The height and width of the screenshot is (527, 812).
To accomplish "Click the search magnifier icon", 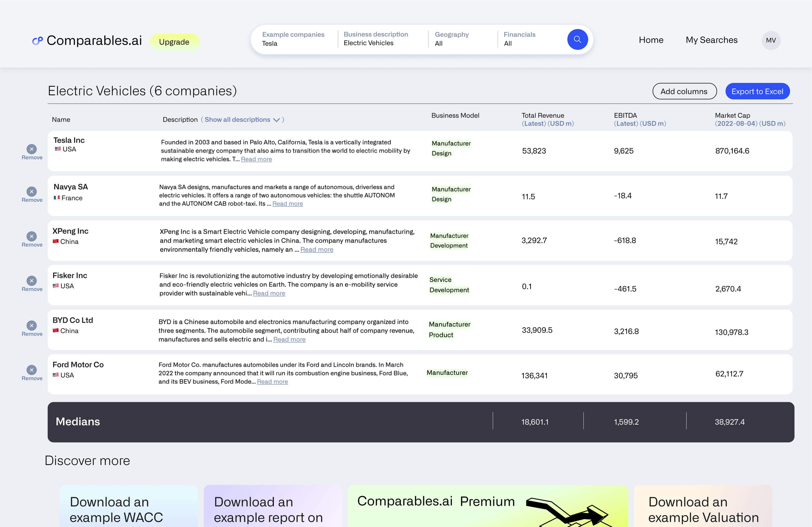I will 577,39.
